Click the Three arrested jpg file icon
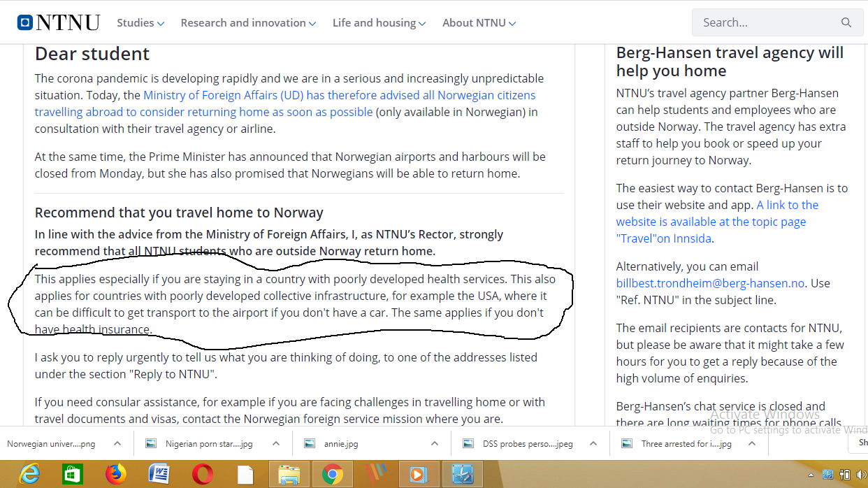868x488 pixels. (627, 443)
